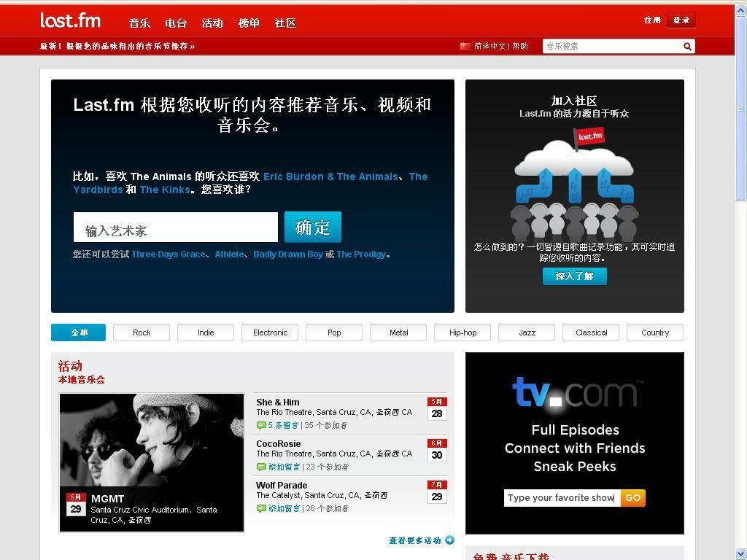Click the China flag language icon
The height and width of the screenshot is (560, 747).
click(x=465, y=46)
